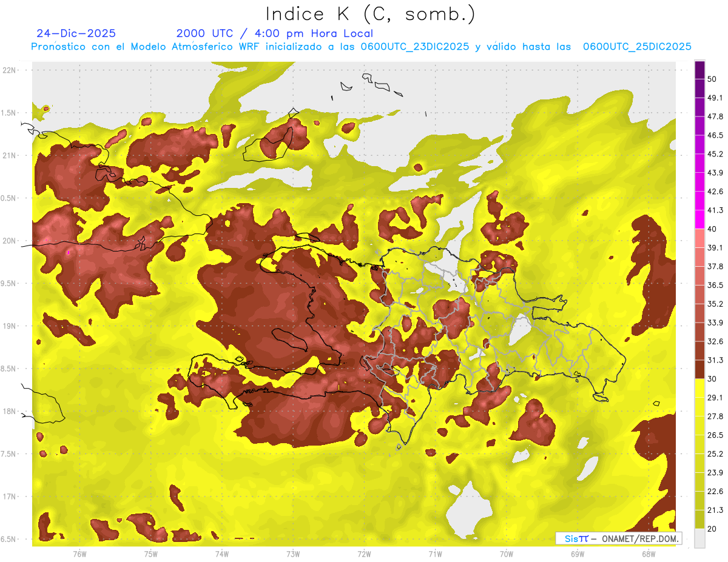Pick the olive swatch between 21.3 and 20

pos(699,520)
